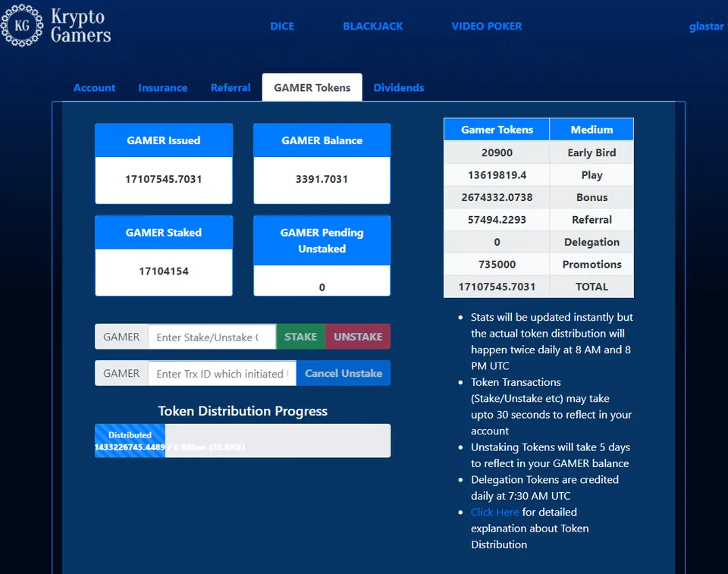Click the green STAKE button

tap(301, 337)
